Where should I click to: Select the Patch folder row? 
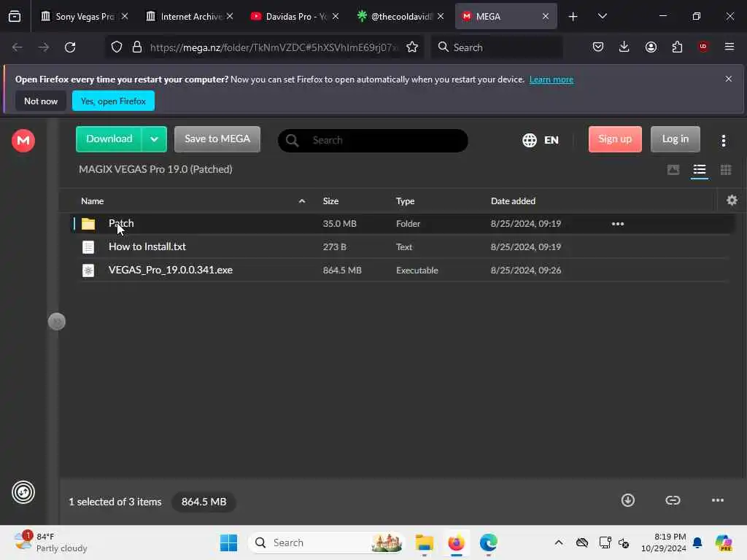[403, 223]
